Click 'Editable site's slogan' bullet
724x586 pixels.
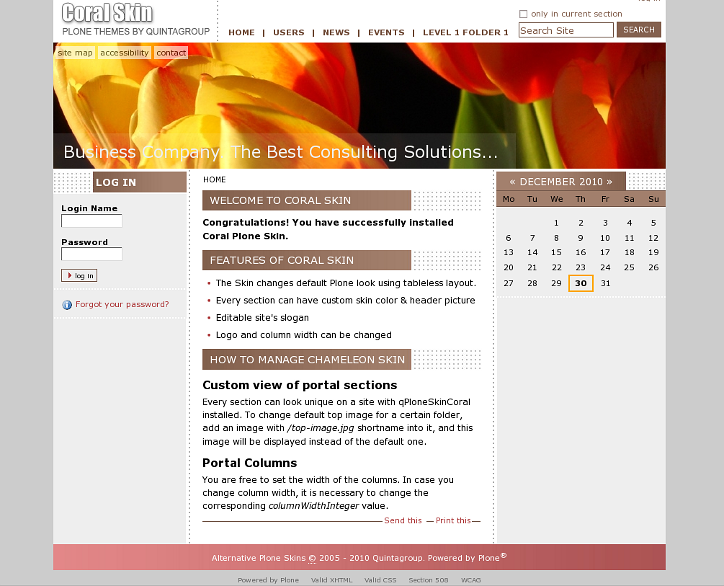(x=262, y=318)
